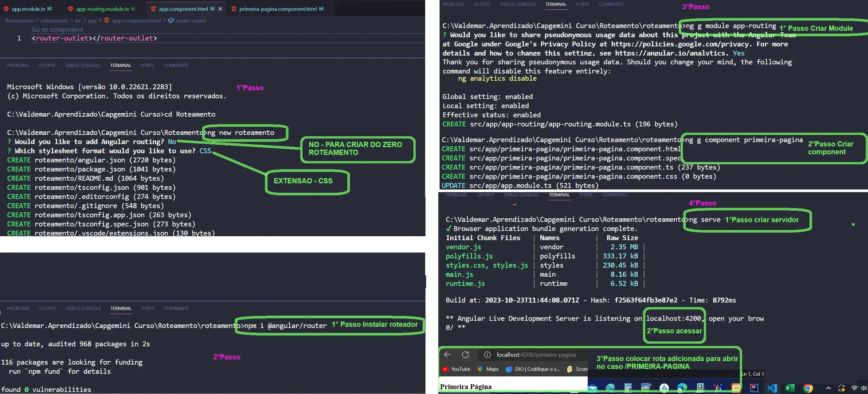Open OUTPUT tab below app.component.html editor
This screenshot has width=868, height=394.
point(47,65)
